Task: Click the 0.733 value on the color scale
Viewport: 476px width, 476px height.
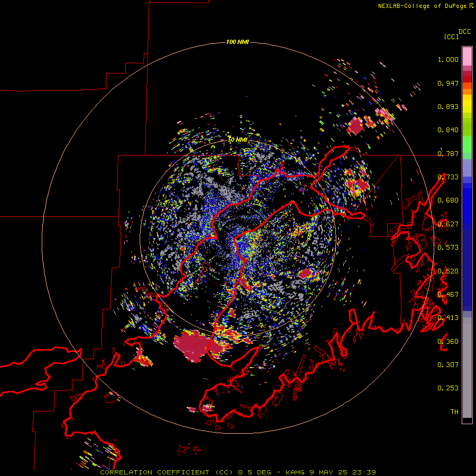Action: coord(448,177)
